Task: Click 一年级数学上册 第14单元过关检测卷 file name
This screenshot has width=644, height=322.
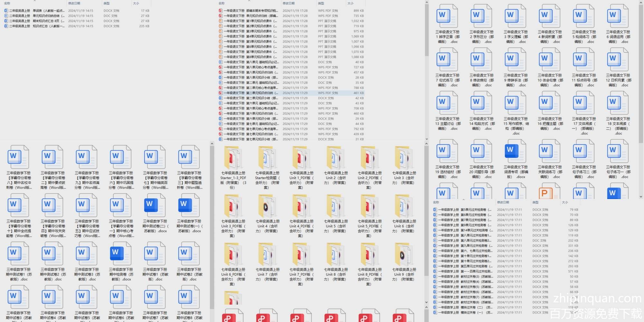Action: coord(466,230)
